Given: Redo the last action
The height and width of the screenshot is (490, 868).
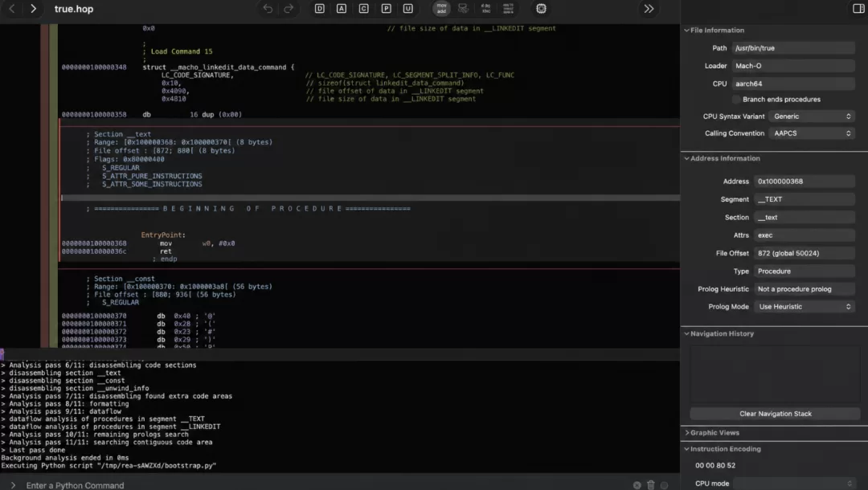Looking at the screenshot, I should [x=289, y=9].
